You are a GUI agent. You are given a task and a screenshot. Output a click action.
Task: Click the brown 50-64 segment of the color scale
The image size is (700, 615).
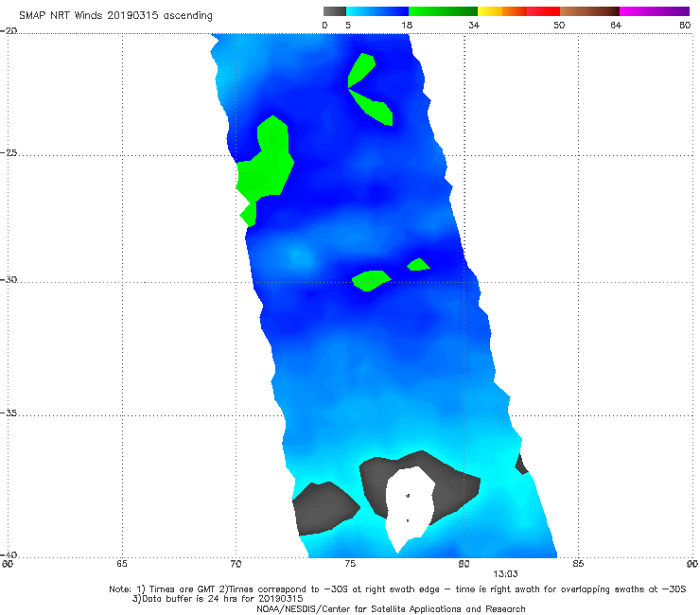pos(589,11)
